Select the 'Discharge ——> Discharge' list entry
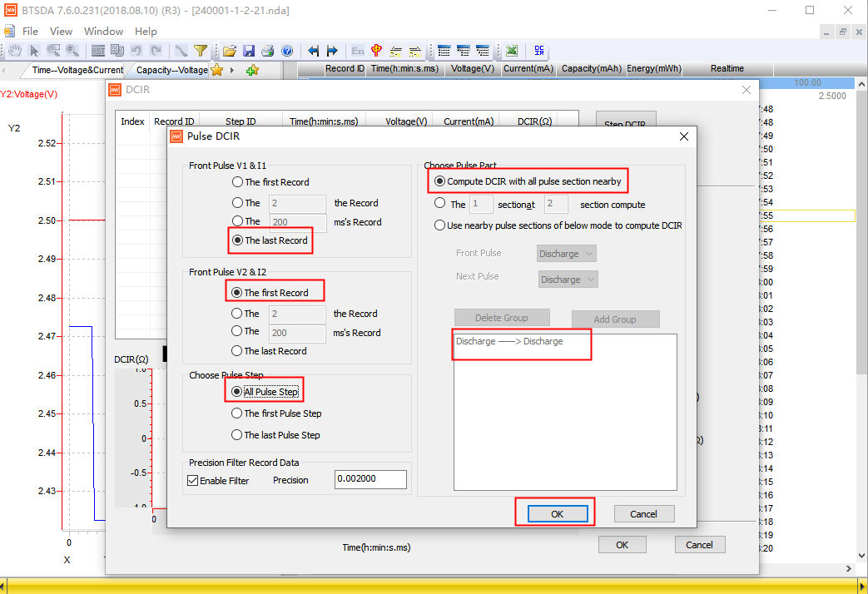 (509, 341)
